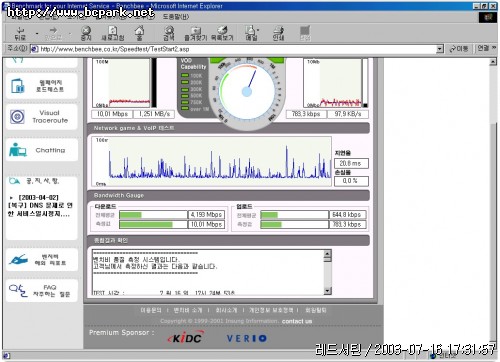Open Back button history dropdown arrow
The image size is (500, 362).
click(37, 33)
